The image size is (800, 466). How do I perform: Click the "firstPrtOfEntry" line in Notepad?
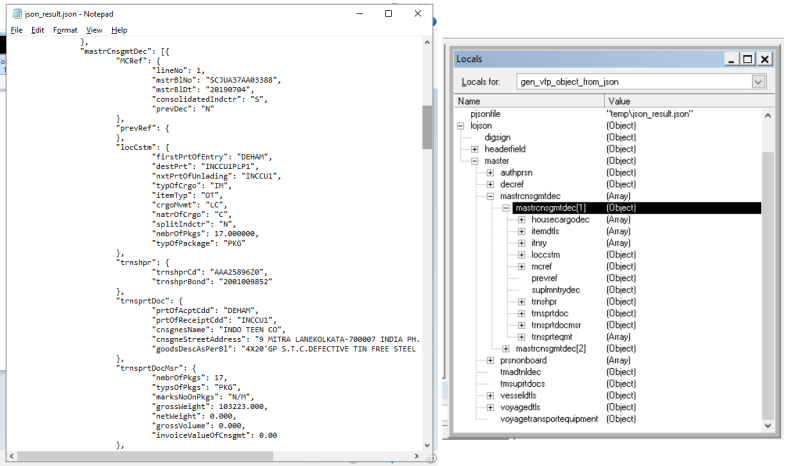pyautogui.click(x=212, y=157)
